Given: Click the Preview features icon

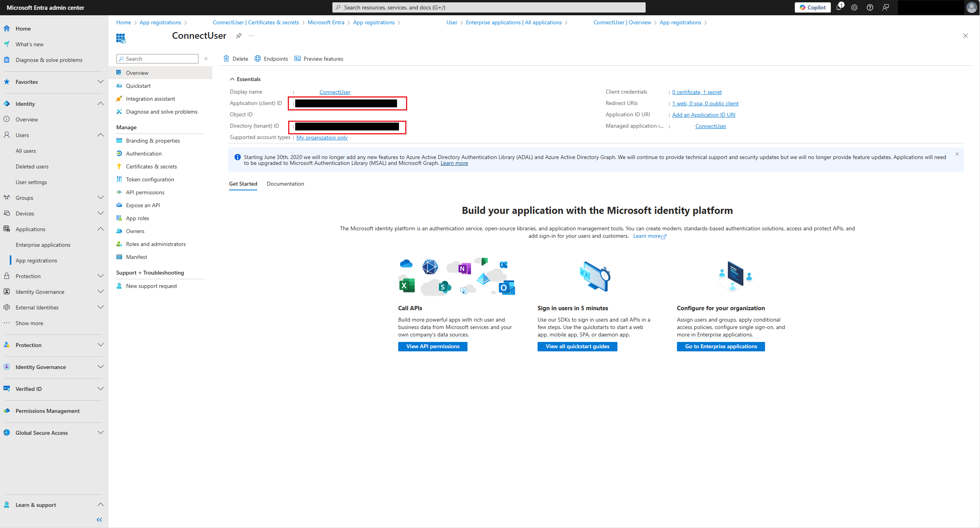Looking at the screenshot, I should (298, 59).
